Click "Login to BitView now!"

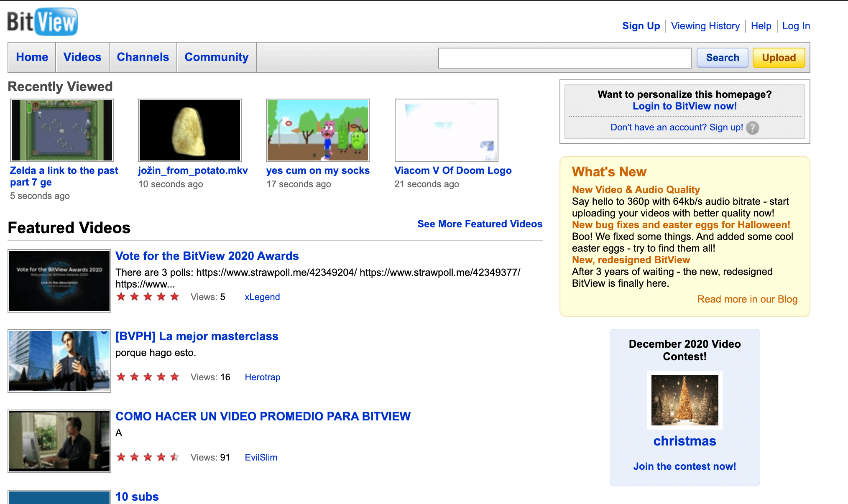coord(685,106)
